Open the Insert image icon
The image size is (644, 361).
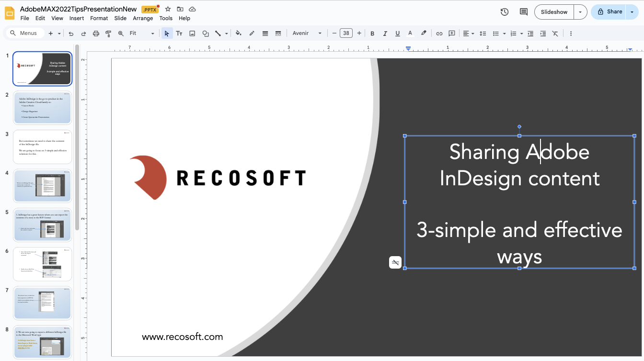click(192, 33)
